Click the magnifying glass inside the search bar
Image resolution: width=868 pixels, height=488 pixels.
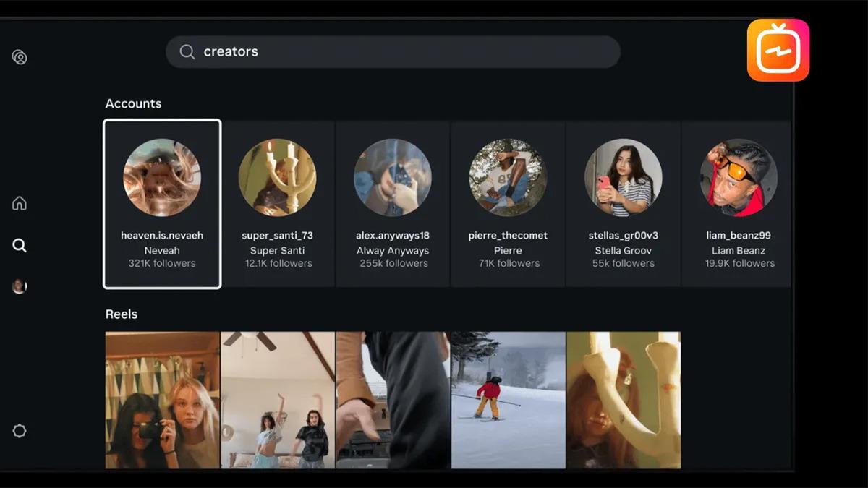(187, 51)
